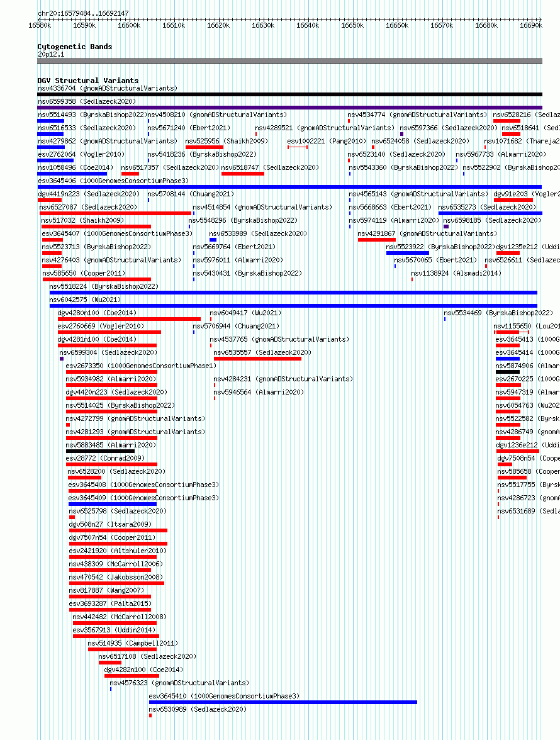
Task: Click the nsv4336704 gnomADStructuralVariants label
Action: [108, 88]
